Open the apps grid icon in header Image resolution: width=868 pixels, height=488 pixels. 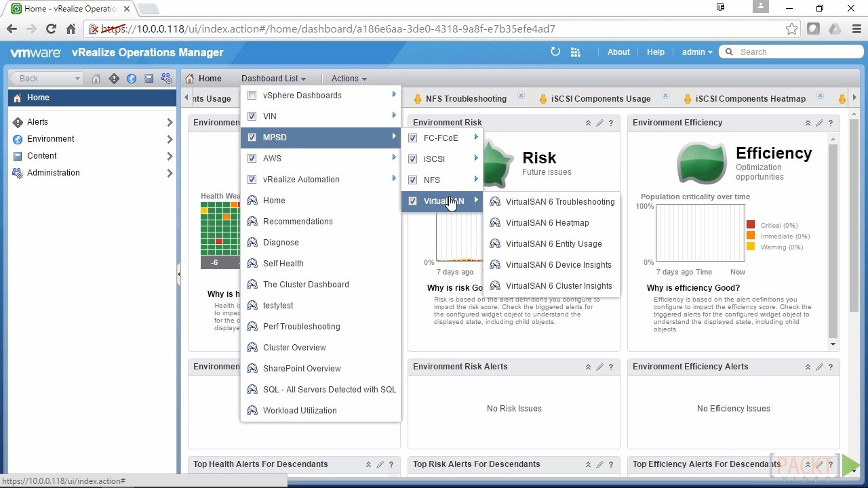[x=576, y=52]
